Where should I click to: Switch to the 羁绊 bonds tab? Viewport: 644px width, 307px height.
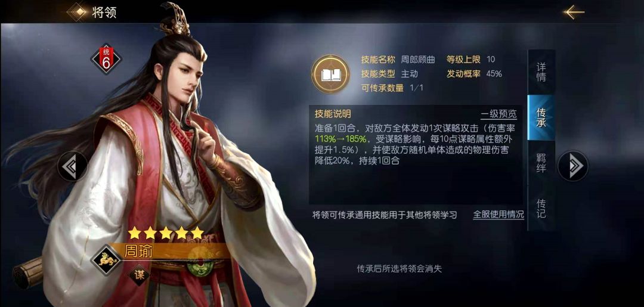coord(541,163)
